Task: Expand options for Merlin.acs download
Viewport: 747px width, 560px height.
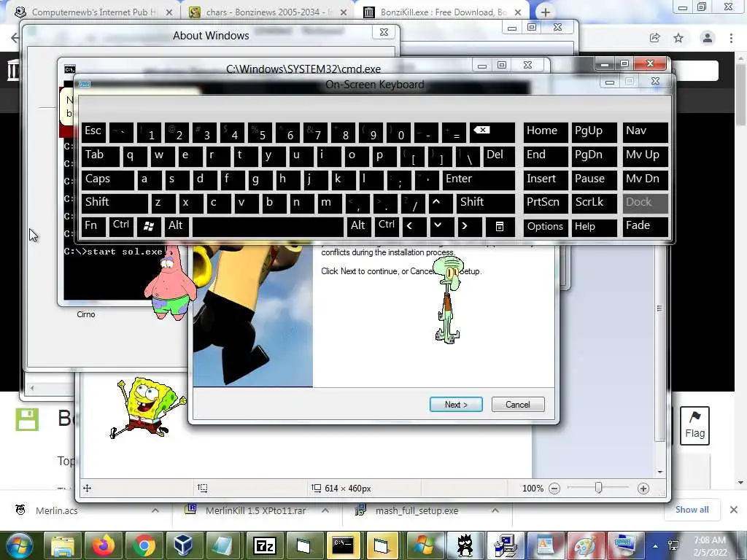Action: click(155, 510)
